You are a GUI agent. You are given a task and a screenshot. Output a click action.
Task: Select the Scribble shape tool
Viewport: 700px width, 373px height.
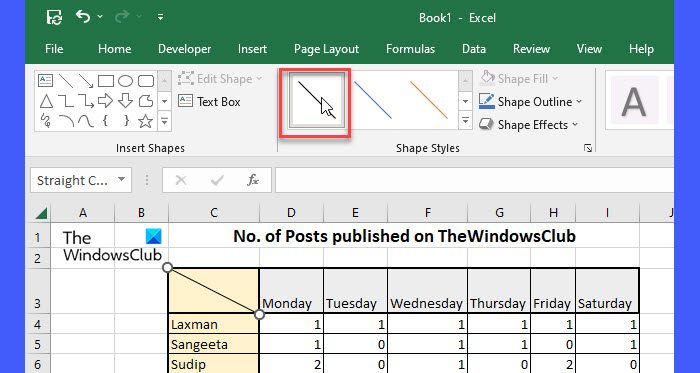pyautogui.click(x=46, y=121)
